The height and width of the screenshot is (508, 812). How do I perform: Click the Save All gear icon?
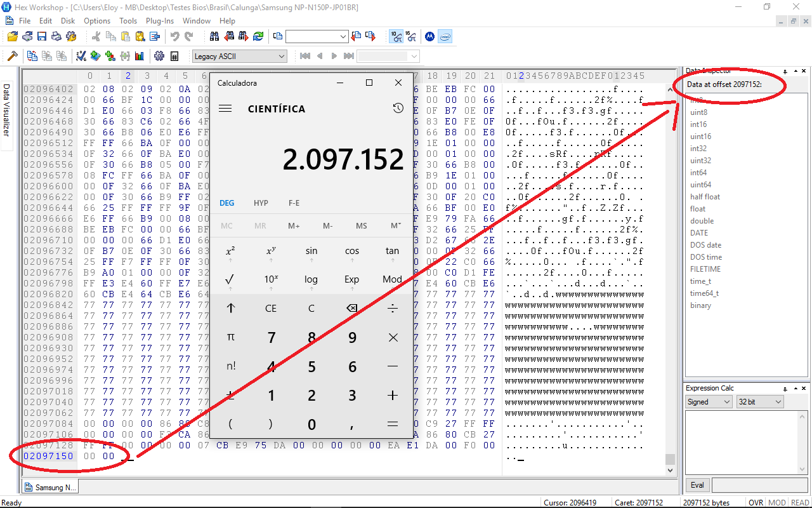tap(71, 36)
